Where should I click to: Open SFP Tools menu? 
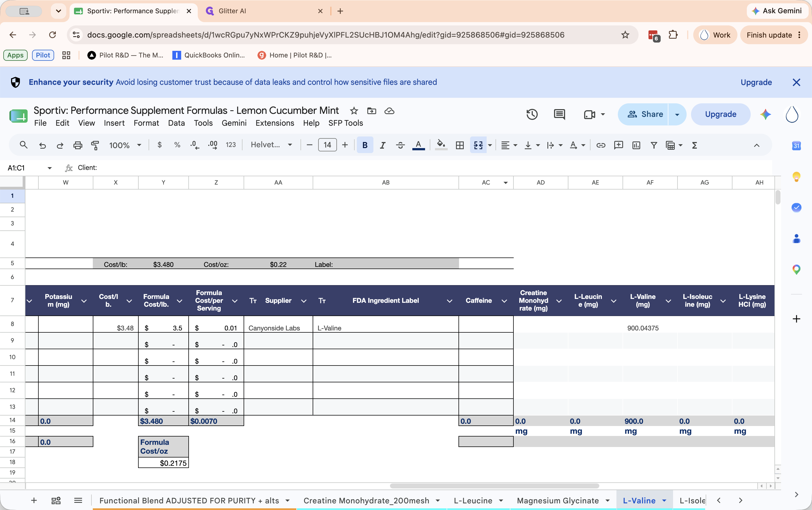[345, 123]
